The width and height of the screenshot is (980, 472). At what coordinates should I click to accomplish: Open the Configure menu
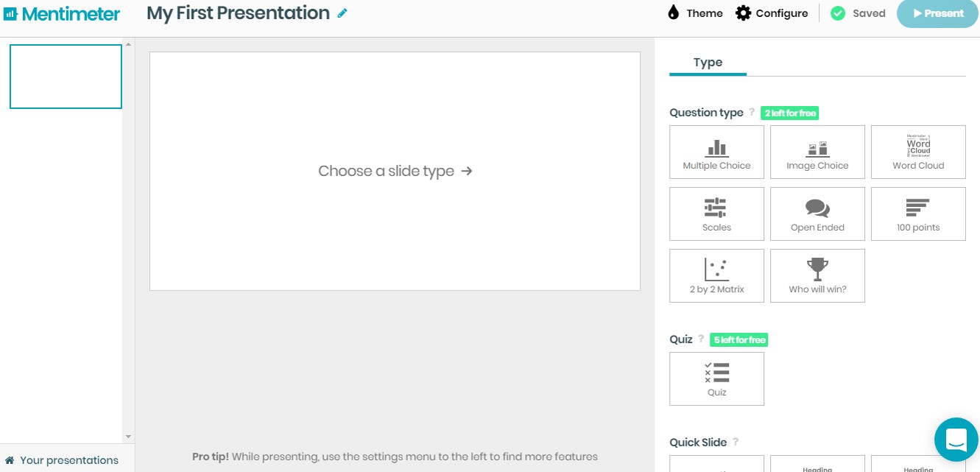pos(772,13)
